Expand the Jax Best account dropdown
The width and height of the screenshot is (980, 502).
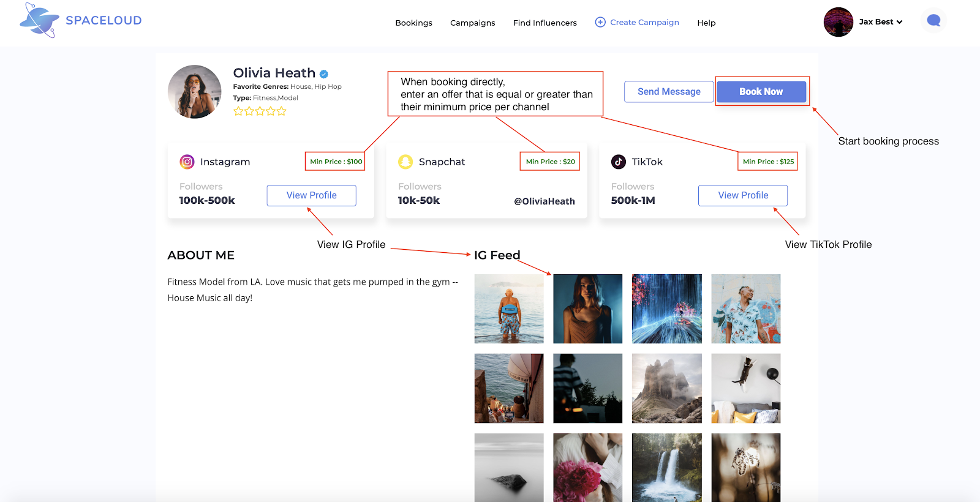click(x=881, y=22)
